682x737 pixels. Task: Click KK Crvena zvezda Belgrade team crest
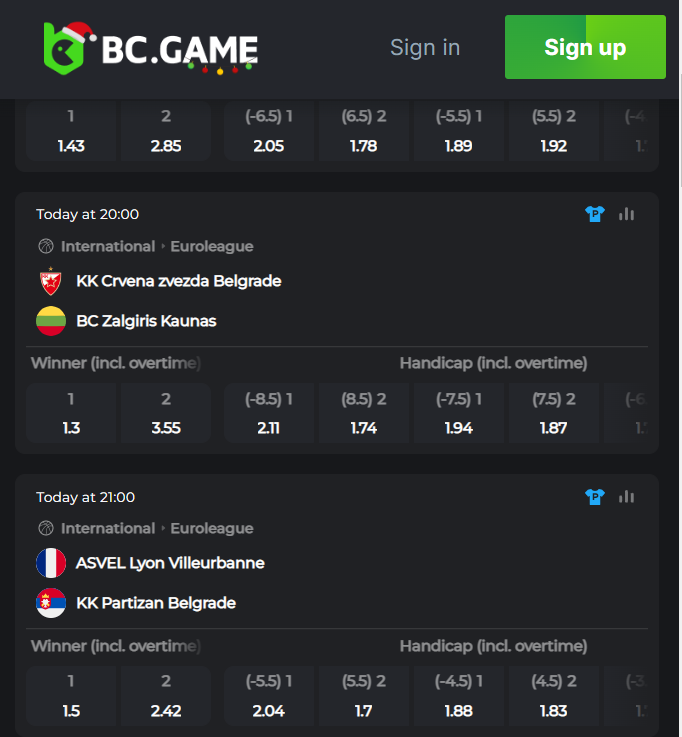click(x=51, y=281)
